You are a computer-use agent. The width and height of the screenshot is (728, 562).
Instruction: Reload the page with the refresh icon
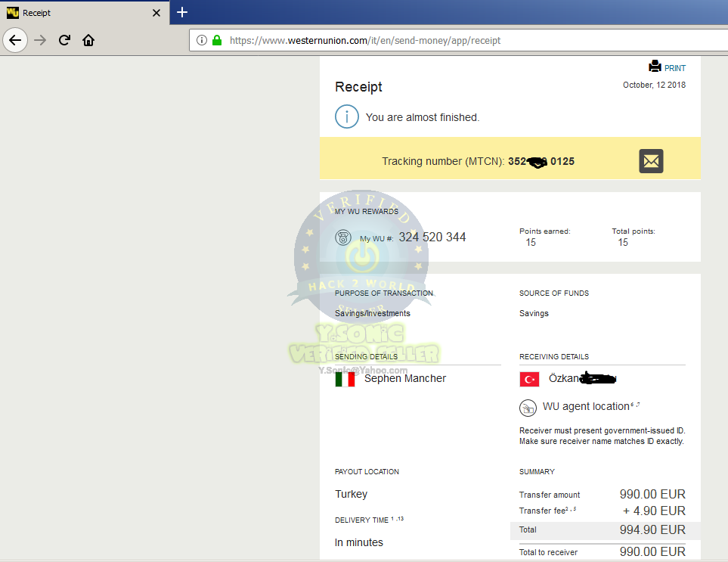[64, 40]
